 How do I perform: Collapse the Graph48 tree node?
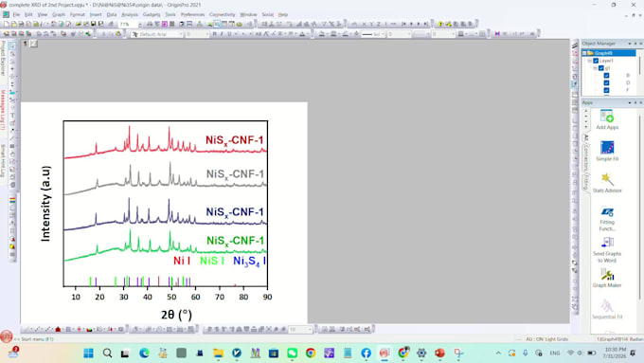(x=585, y=53)
